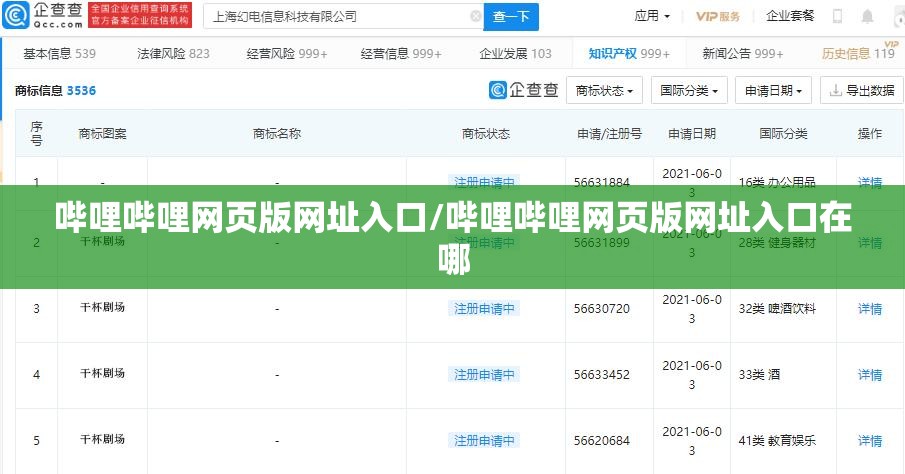The width and height of the screenshot is (905, 474).
Task: Open the mobile phone icon in header
Action: pyautogui.click(x=837, y=16)
